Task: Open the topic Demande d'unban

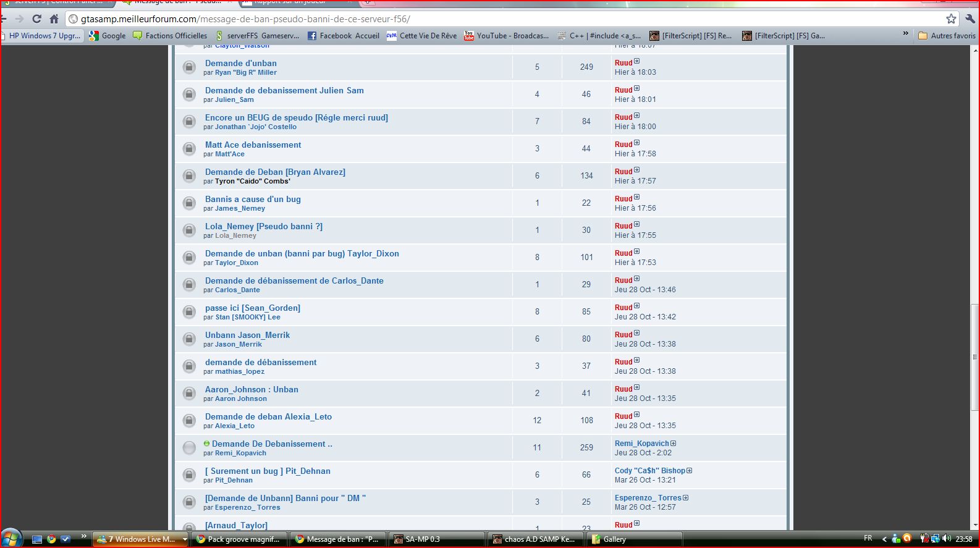Action: pyautogui.click(x=241, y=63)
